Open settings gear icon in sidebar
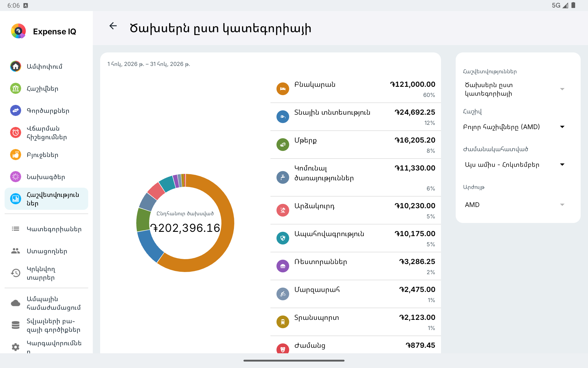588x368 pixels. 16,347
